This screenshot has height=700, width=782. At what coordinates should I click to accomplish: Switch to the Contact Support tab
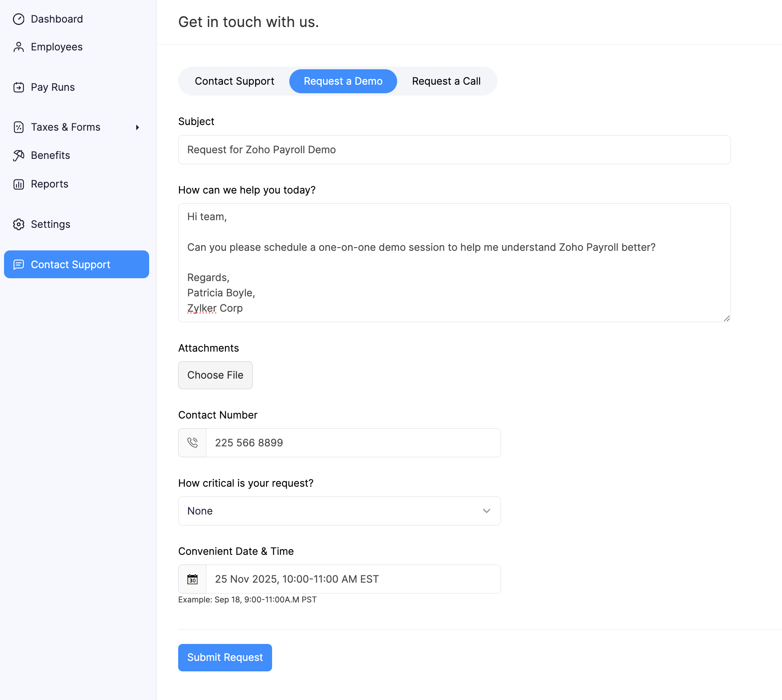point(235,81)
